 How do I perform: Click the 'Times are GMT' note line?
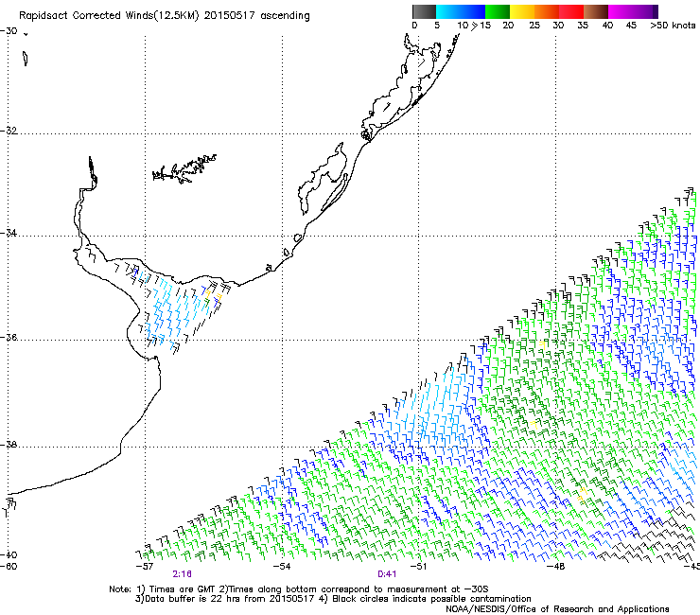(299, 589)
